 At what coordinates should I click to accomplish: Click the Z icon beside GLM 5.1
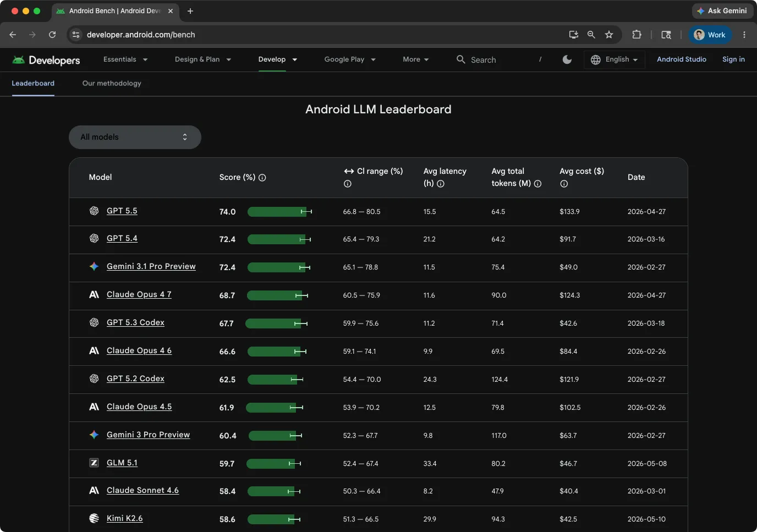pos(94,463)
